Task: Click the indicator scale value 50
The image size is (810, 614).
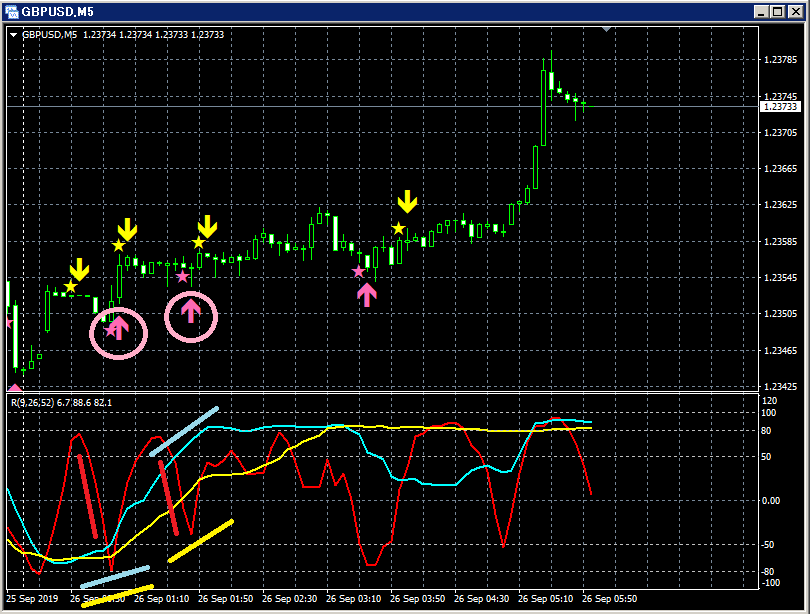Action: click(767, 457)
